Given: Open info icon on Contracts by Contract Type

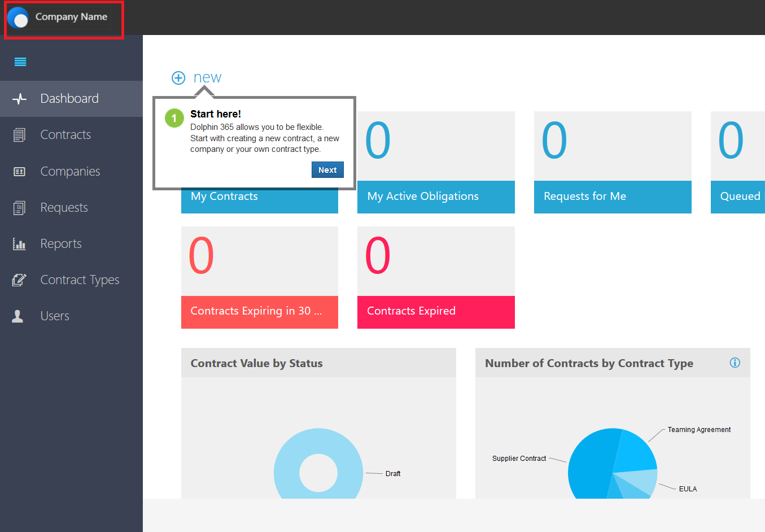Looking at the screenshot, I should point(735,363).
